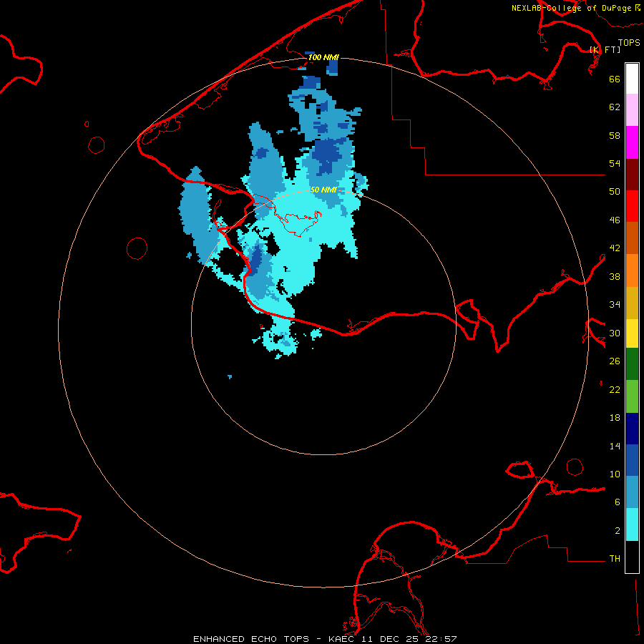Click the '58' legend value

click(615, 135)
